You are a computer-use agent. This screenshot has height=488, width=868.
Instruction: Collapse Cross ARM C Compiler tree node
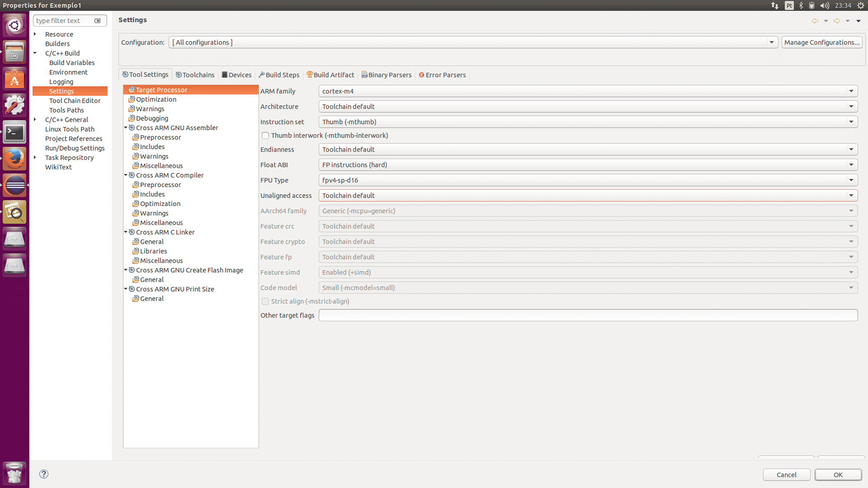point(126,175)
